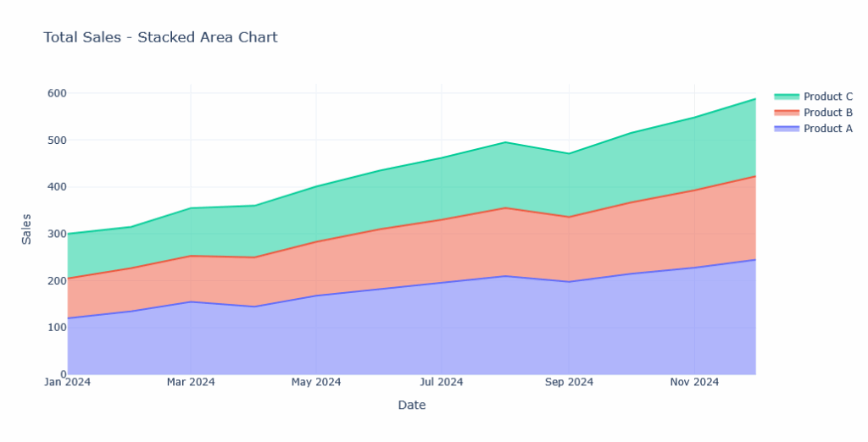Screen dimensions: 868x442
Task: Click the 600 value on y-axis
Action: point(57,93)
